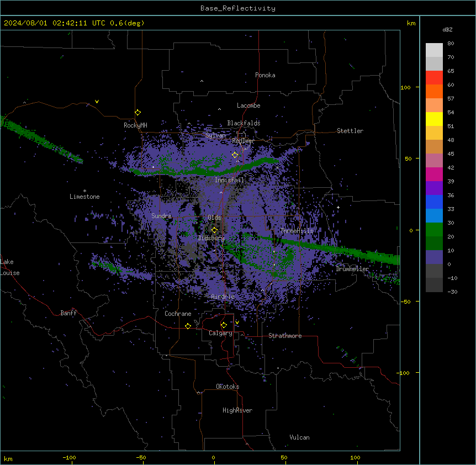
Task: Select the Ponoka label
Action: pos(265,75)
